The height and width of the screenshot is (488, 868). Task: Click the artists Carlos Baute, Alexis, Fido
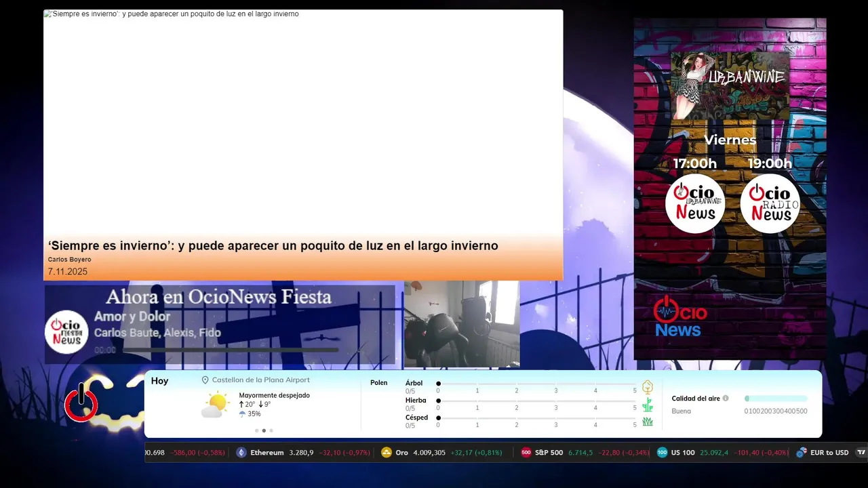[x=157, y=333]
